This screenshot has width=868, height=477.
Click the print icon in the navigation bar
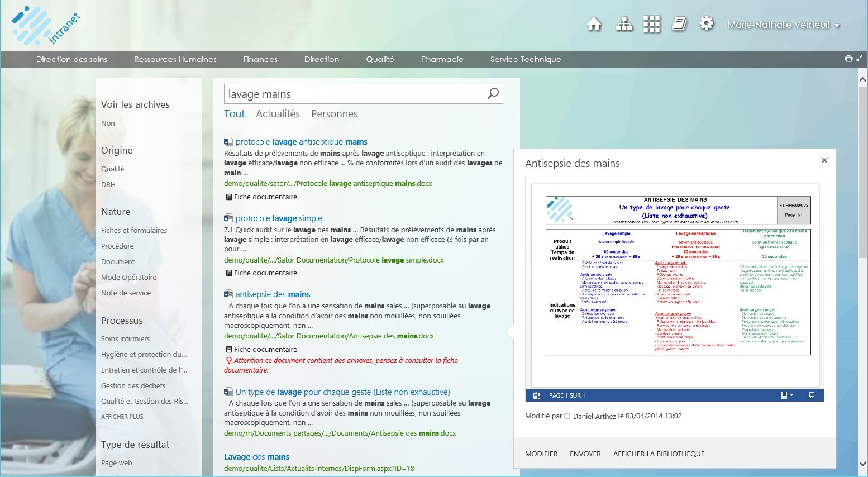click(848, 59)
